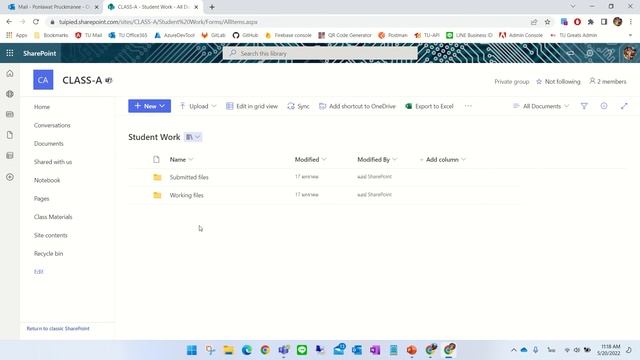Open Class Materials in site navigation
The image size is (640, 360).
[x=53, y=217]
